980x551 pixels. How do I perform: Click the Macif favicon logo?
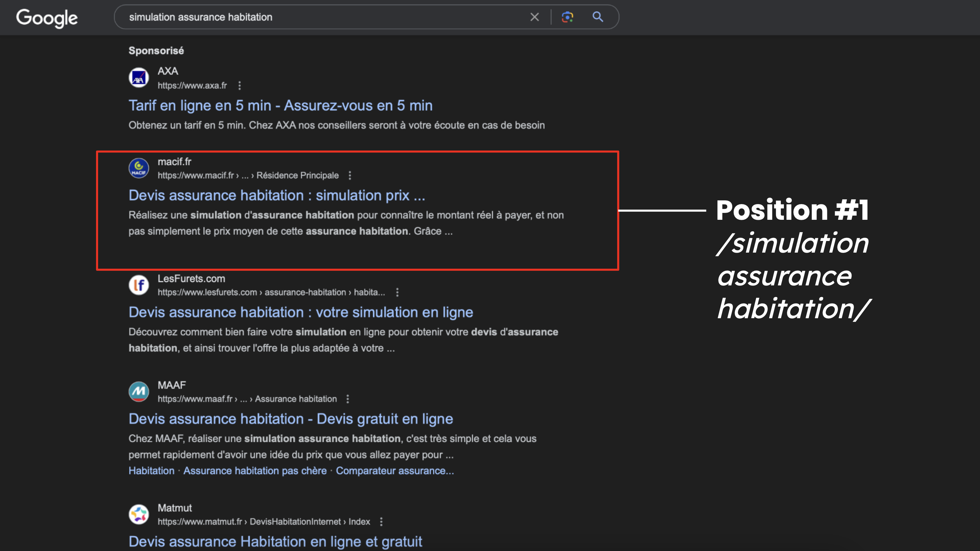pyautogui.click(x=139, y=168)
